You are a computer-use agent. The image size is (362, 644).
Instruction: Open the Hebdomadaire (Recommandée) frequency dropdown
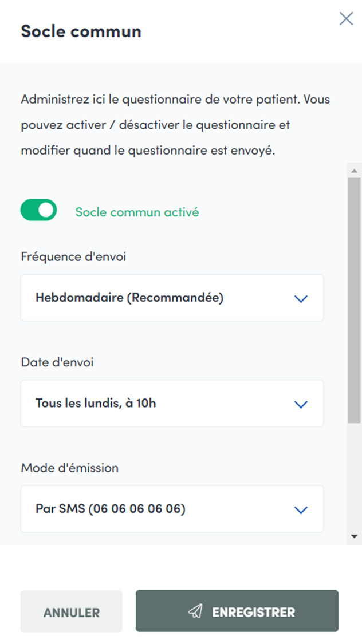coord(172,298)
